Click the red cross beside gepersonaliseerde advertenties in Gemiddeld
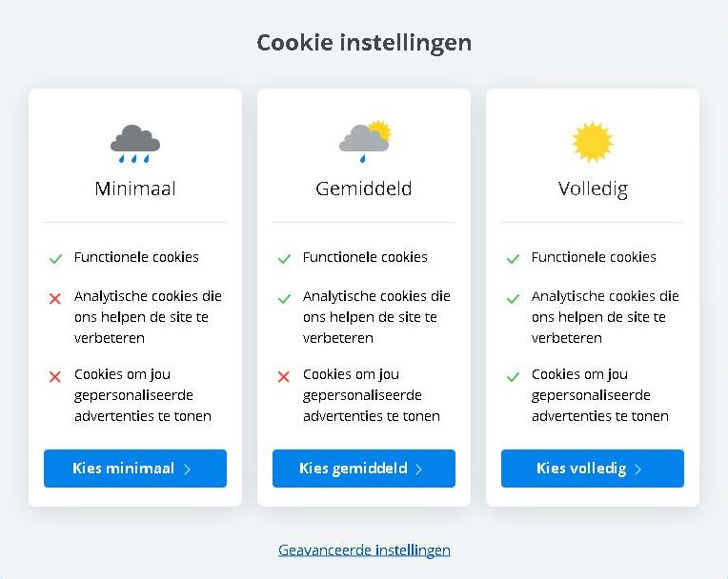728x579 pixels. coord(284,376)
